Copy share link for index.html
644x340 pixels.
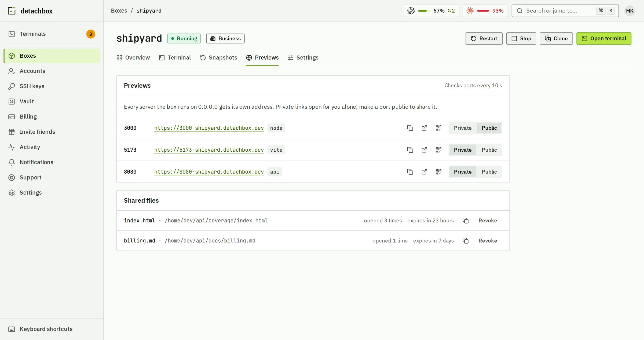coord(466,221)
